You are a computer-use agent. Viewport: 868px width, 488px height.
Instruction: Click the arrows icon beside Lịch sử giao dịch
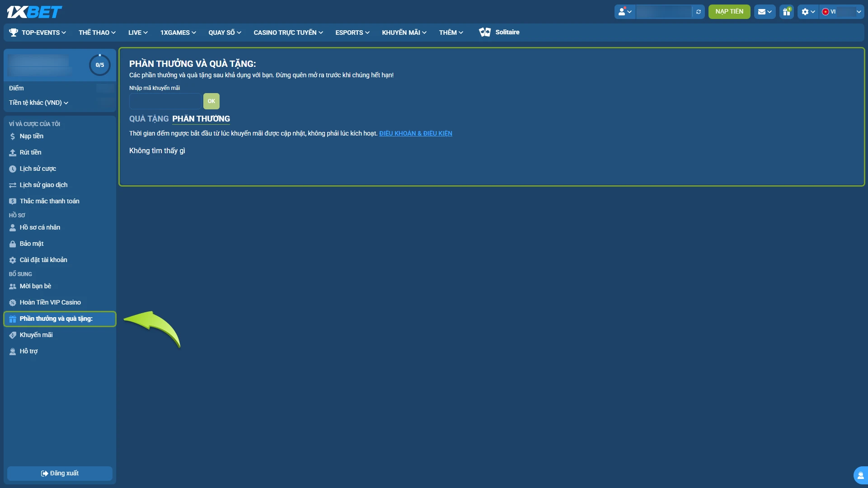[13, 185]
